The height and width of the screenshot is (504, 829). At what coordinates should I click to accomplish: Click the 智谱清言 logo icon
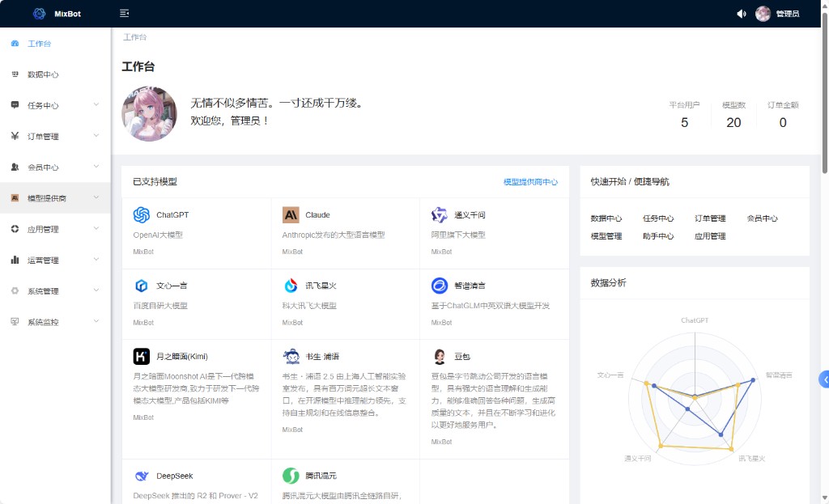(x=440, y=286)
